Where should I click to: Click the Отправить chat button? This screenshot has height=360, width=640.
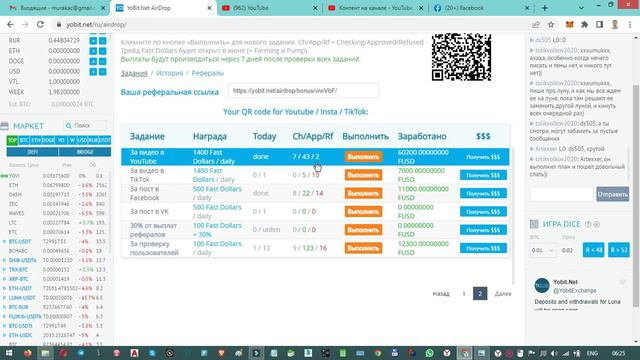pos(613,194)
